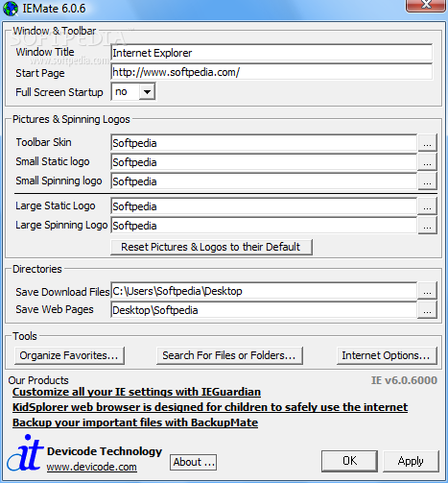Click the 'Large Static Logo' label
The width and height of the screenshot is (448, 483).
[56, 205]
